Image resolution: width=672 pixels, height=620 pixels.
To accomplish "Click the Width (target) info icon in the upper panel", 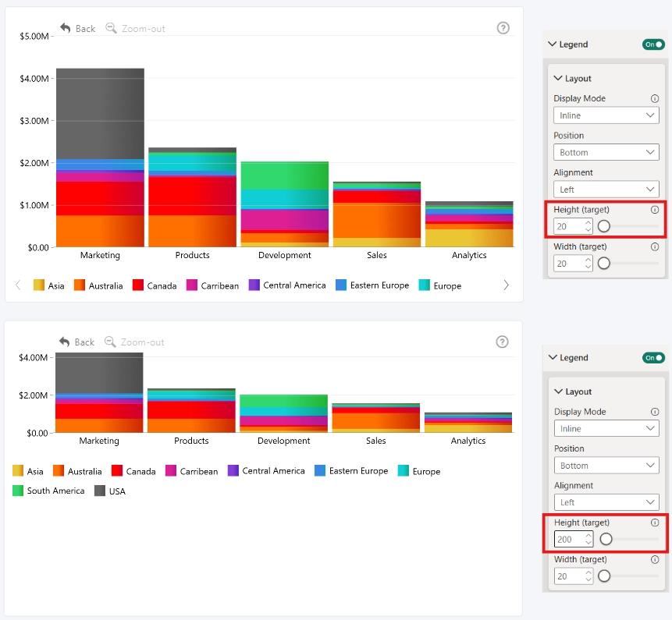I will click(x=655, y=246).
